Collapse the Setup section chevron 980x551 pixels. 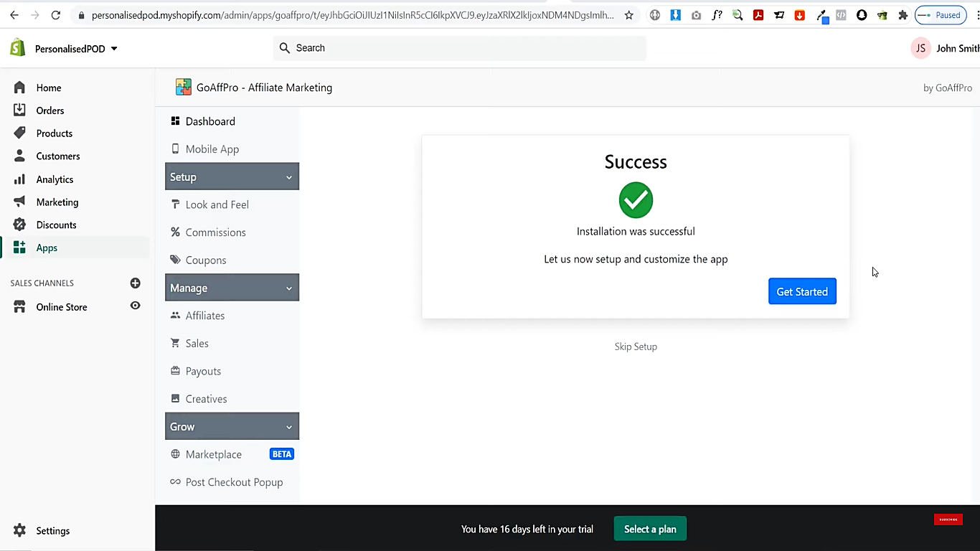coord(289,177)
